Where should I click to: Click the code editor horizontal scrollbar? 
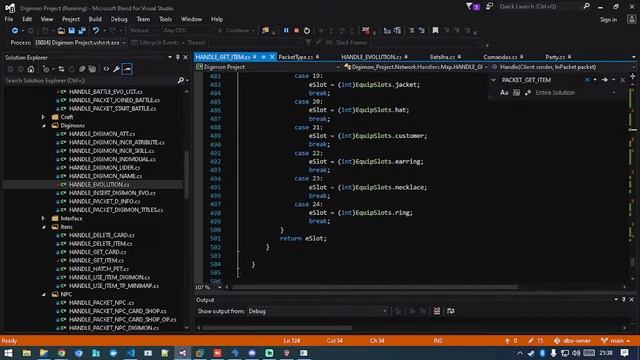375,287
